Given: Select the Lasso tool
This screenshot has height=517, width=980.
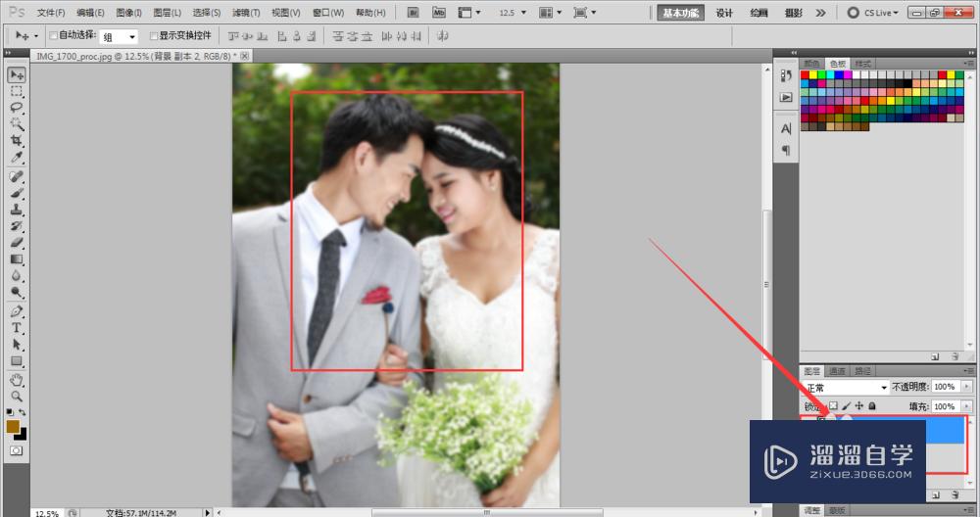Looking at the screenshot, I should tap(17, 108).
